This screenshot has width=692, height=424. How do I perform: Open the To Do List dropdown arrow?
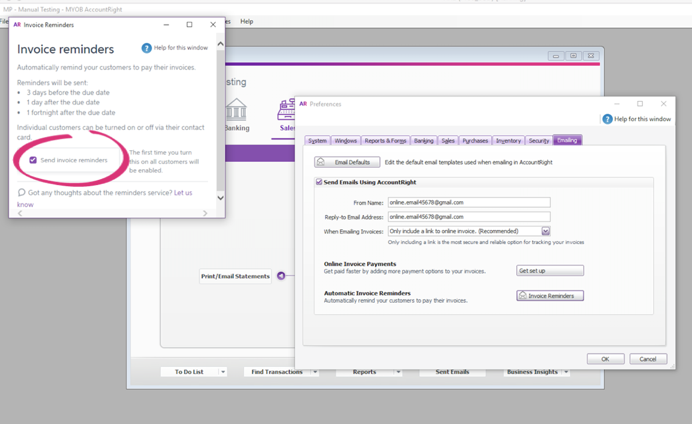pos(223,372)
